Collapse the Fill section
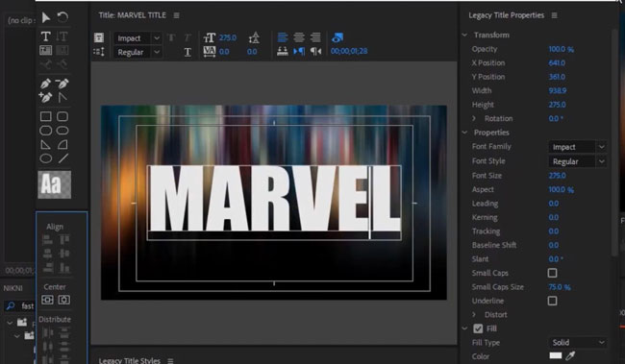This screenshot has height=364, width=625. (464, 328)
